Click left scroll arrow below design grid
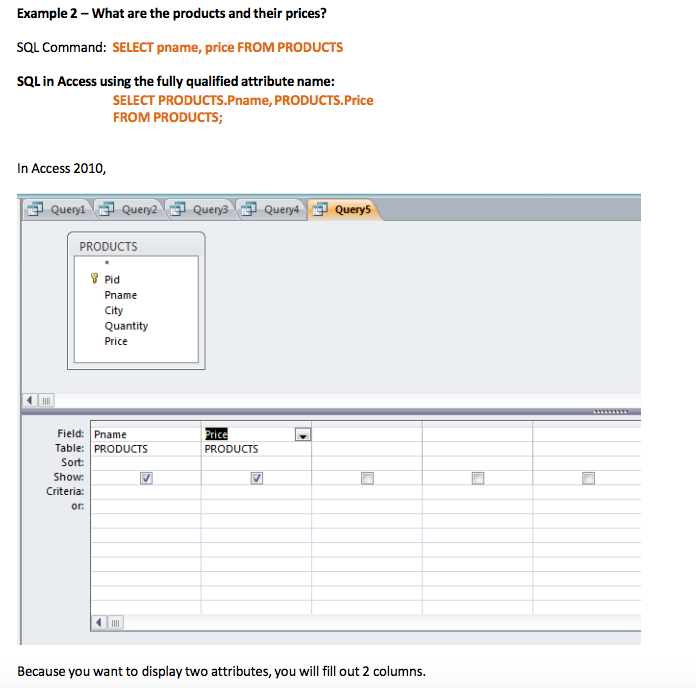This screenshot has height=688, width=696. pos(99,622)
